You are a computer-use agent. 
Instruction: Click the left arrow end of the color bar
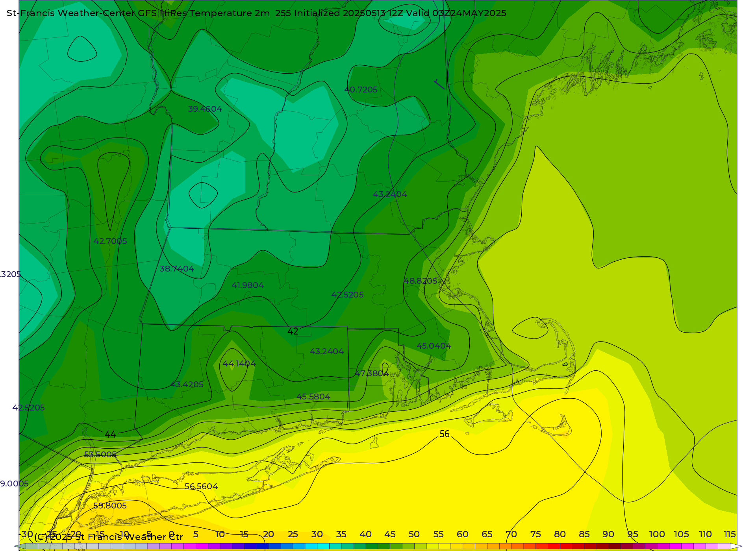[x=20, y=546]
